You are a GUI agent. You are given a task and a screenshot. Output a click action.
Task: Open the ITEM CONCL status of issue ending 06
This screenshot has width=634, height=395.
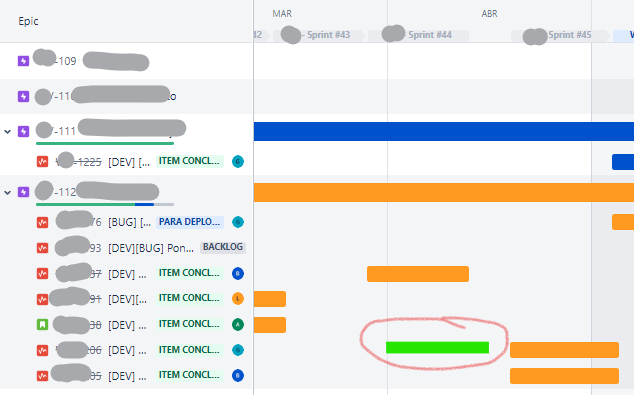(190, 350)
